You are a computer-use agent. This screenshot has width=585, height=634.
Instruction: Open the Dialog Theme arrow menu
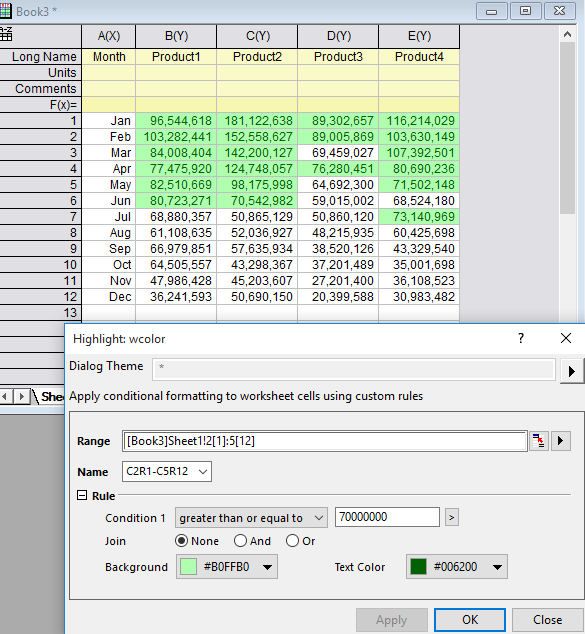click(x=572, y=371)
